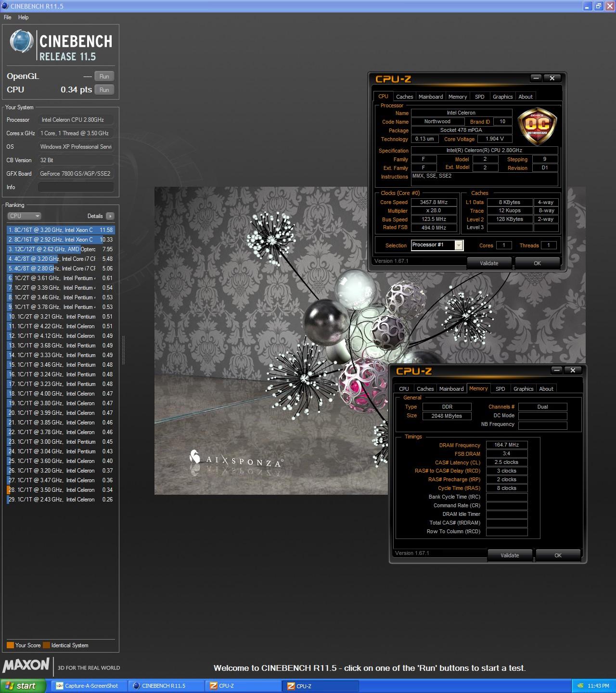Minimize the Cinebench window
The width and height of the screenshot is (616, 693).
click(588, 6)
